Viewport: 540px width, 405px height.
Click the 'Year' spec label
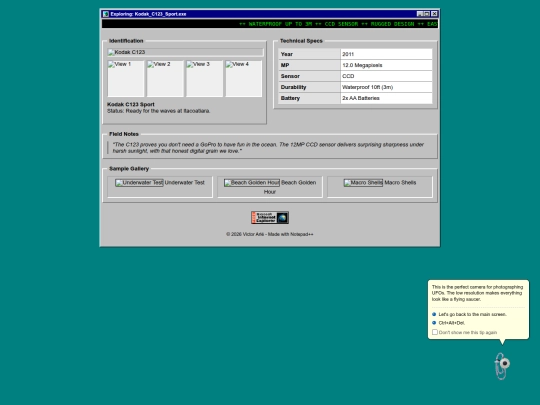pyautogui.click(x=287, y=54)
